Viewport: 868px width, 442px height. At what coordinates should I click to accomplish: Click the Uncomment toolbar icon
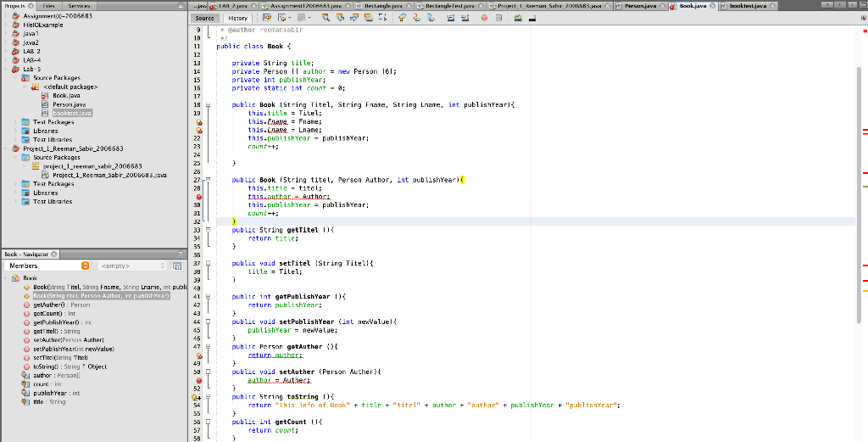[x=532, y=18]
